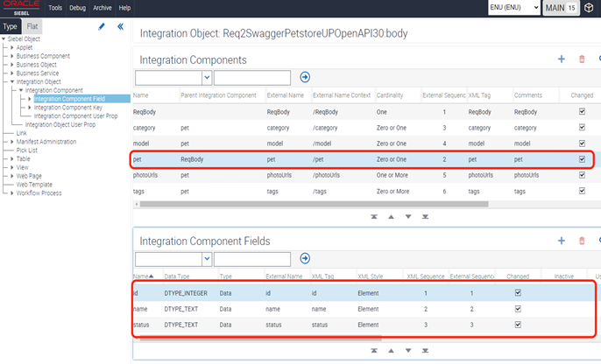Expand the Manifest Administration tree node
Image resolution: width=601 pixels, height=364 pixels.
(x=12, y=142)
